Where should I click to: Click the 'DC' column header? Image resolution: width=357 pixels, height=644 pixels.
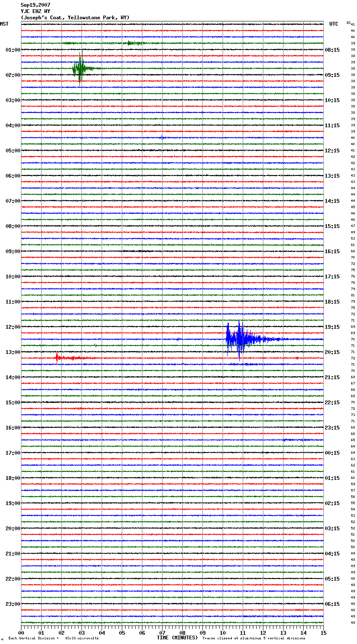click(349, 23)
